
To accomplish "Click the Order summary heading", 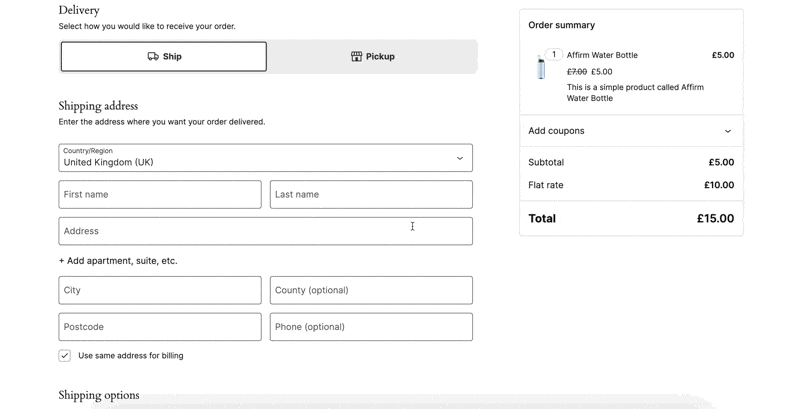I will (561, 25).
